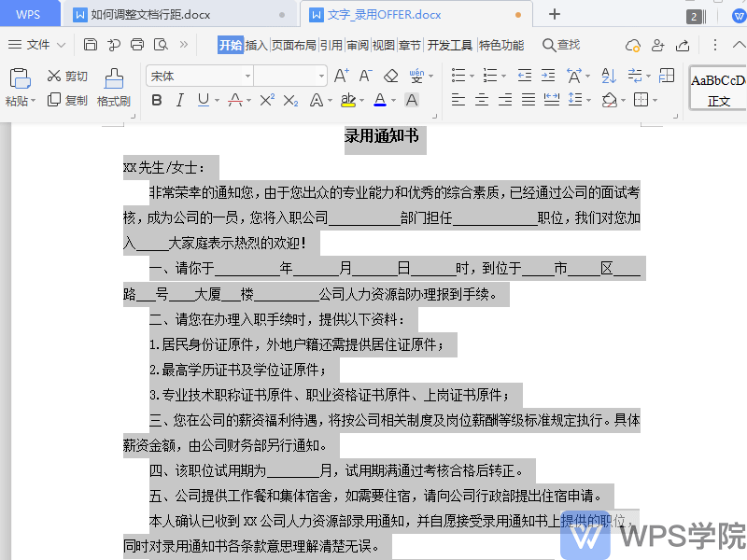This screenshot has height=560, width=747.
Task: Open the sort text tool
Action: pyautogui.click(x=608, y=76)
